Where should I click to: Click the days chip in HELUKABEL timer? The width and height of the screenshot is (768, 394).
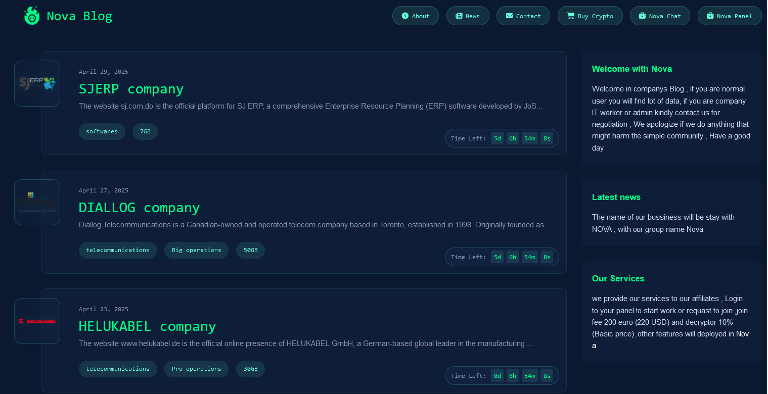coord(497,376)
